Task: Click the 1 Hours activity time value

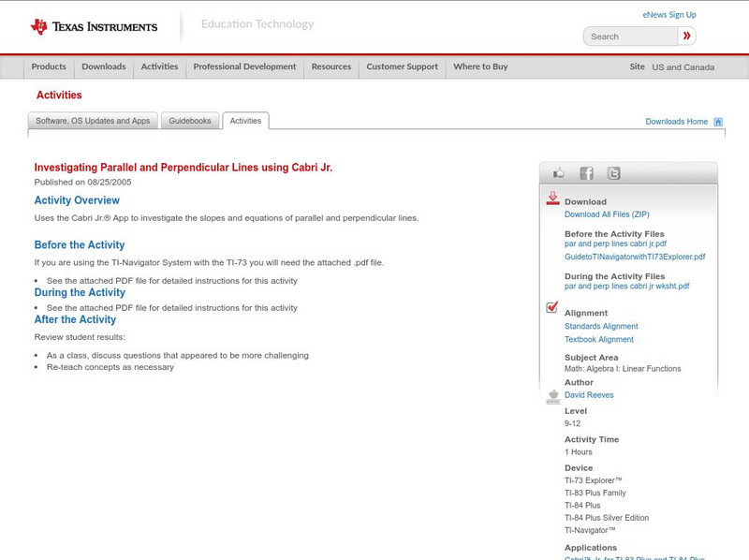Action: tap(578, 452)
